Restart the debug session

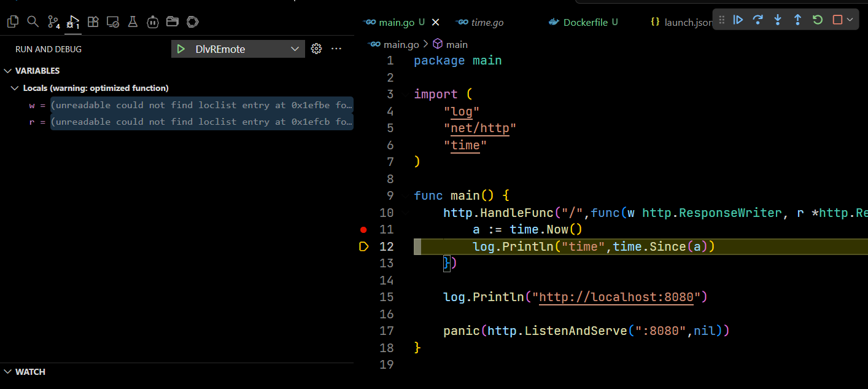pos(817,20)
